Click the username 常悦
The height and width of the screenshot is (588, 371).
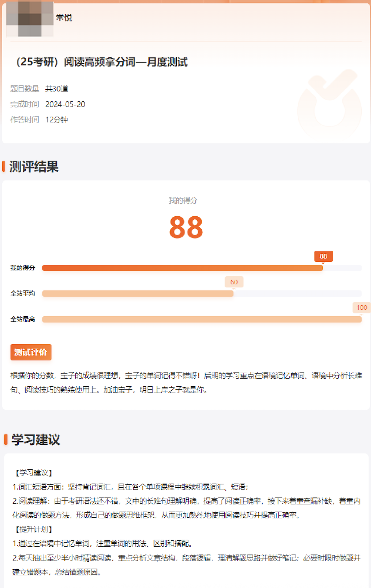point(64,18)
